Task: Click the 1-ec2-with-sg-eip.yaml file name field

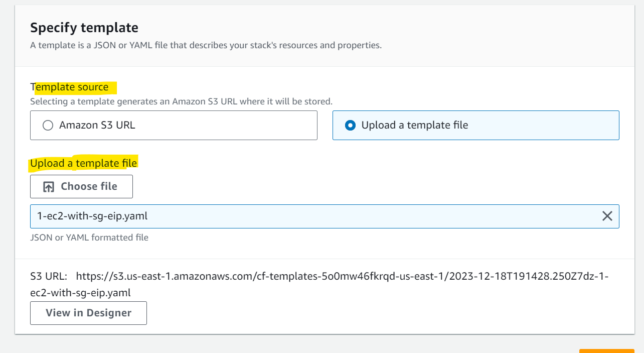Action: click(325, 216)
